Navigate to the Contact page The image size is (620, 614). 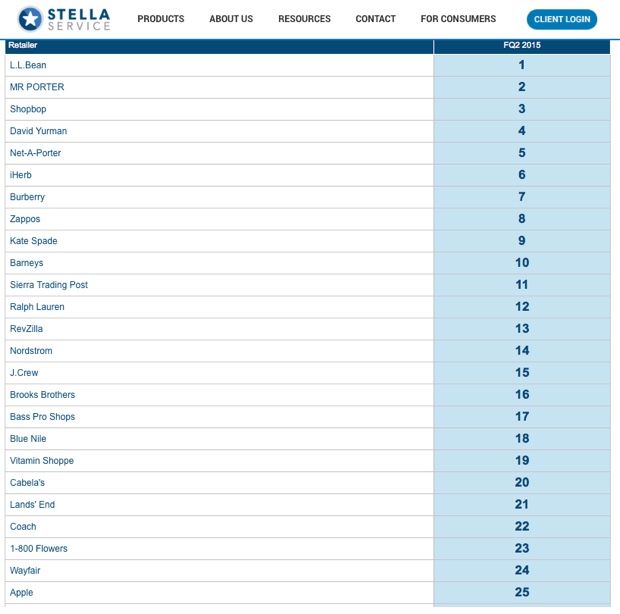pos(375,19)
